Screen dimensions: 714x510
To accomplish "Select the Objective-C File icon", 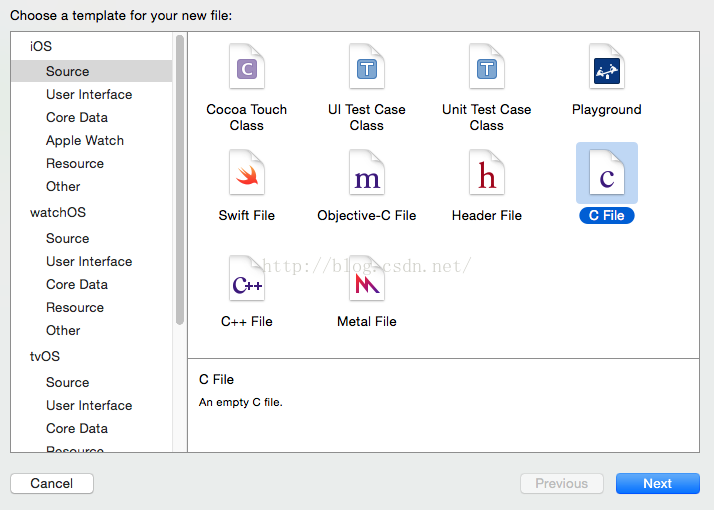I will tap(367, 173).
